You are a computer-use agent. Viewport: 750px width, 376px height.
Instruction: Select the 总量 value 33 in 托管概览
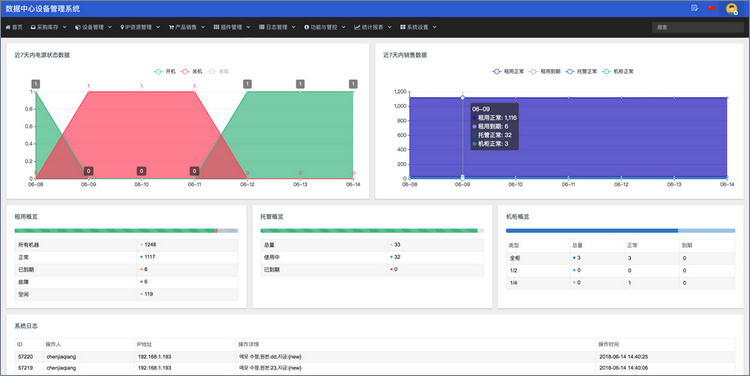tap(397, 244)
